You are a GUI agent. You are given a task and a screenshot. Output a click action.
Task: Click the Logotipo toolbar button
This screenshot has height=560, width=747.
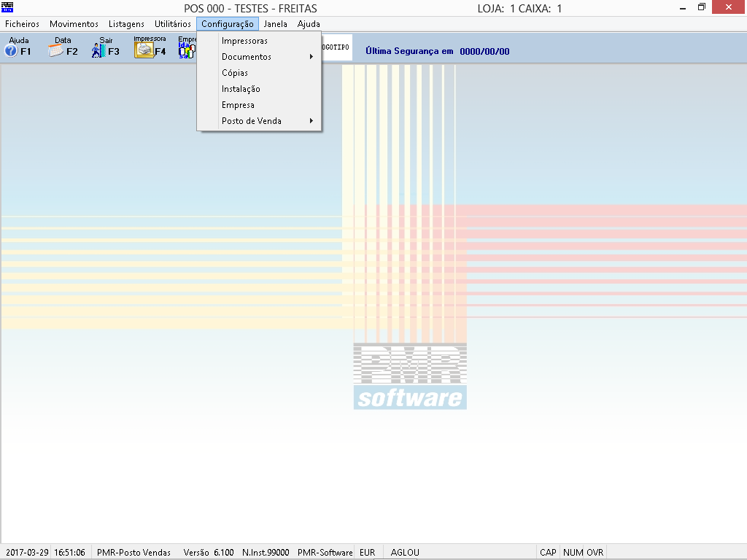point(336,47)
